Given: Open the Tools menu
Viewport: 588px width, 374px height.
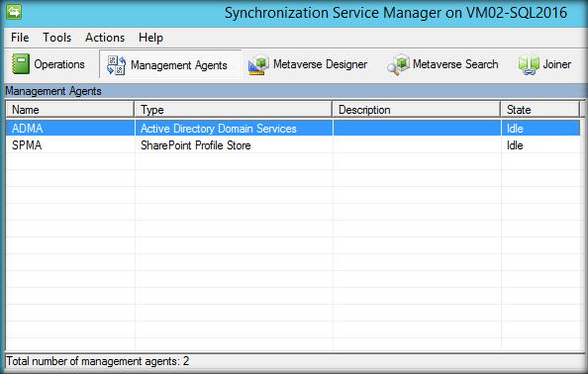Looking at the screenshot, I should click(x=57, y=38).
